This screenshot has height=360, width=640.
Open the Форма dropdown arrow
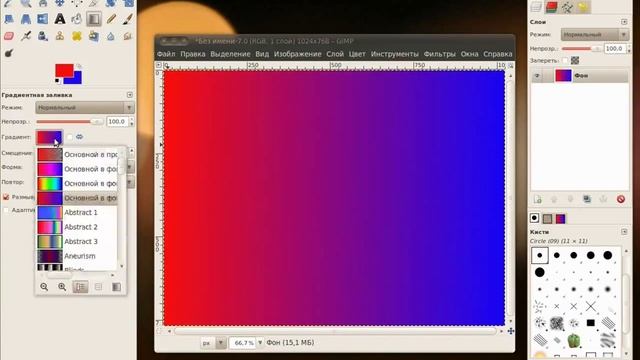[x=130, y=167]
